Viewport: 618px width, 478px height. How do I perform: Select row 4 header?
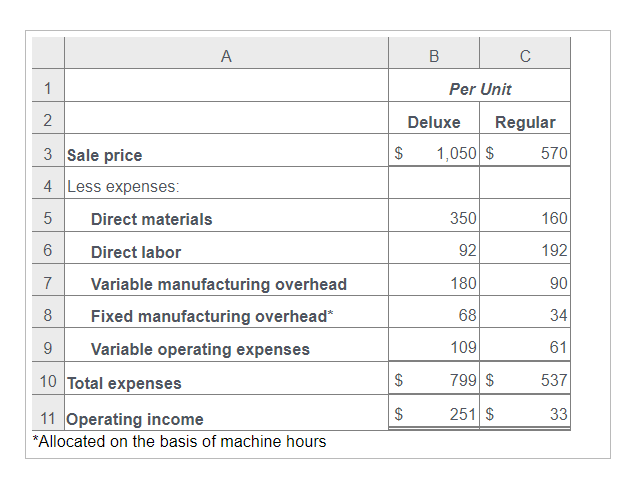click(x=48, y=183)
